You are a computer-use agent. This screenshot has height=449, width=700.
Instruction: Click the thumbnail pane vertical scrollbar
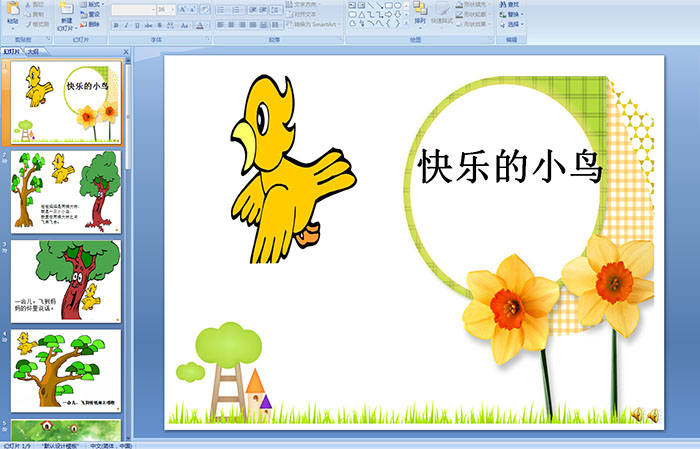click(129, 250)
